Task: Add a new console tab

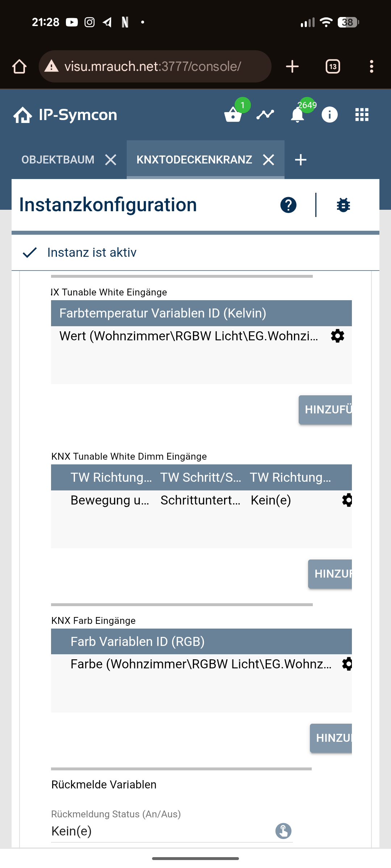Action: pyautogui.click(x=300, y=159)
